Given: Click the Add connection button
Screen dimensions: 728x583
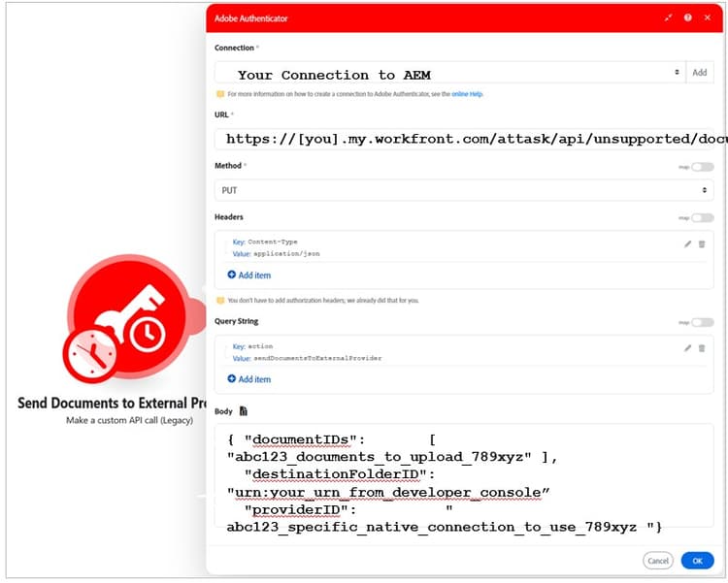Looking at the screenshot, I should [699, 73].
